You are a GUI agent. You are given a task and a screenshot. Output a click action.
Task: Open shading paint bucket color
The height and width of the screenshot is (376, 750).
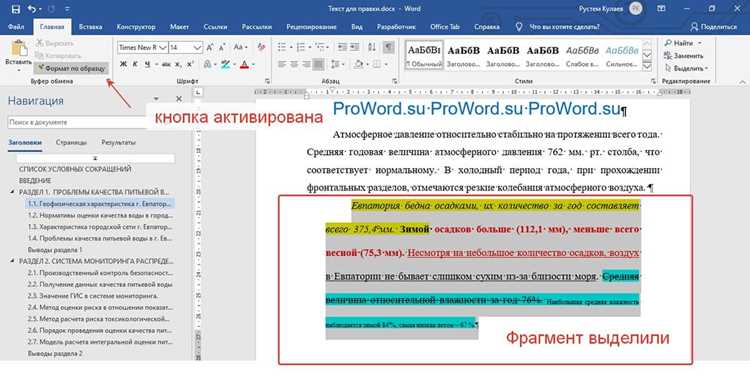click(359, 64)
